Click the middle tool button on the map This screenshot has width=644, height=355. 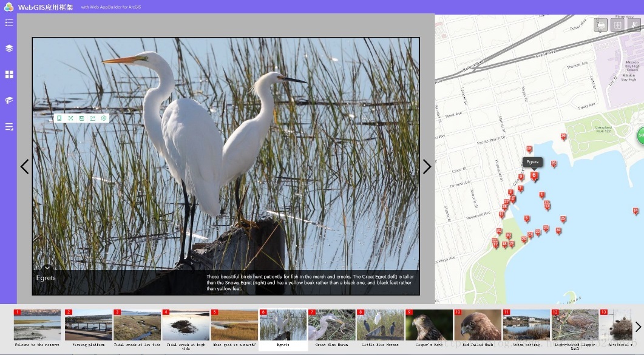[617, 25]
